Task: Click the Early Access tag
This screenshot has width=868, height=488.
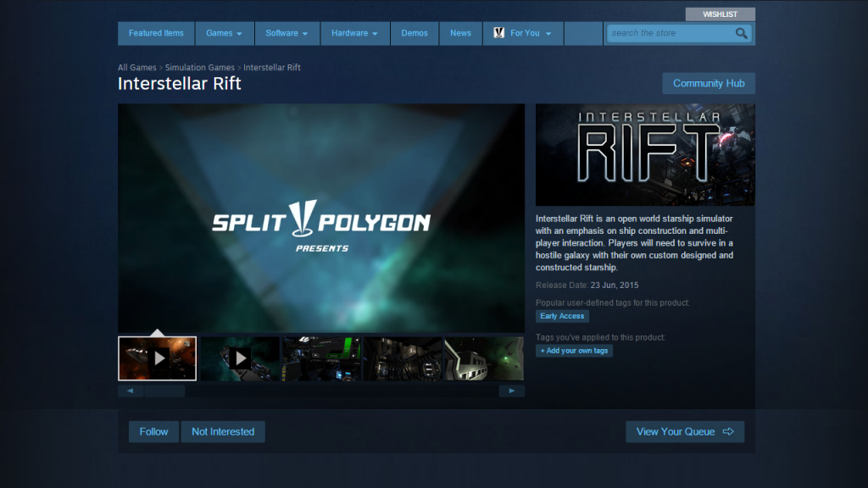Action: coord(562,316)
